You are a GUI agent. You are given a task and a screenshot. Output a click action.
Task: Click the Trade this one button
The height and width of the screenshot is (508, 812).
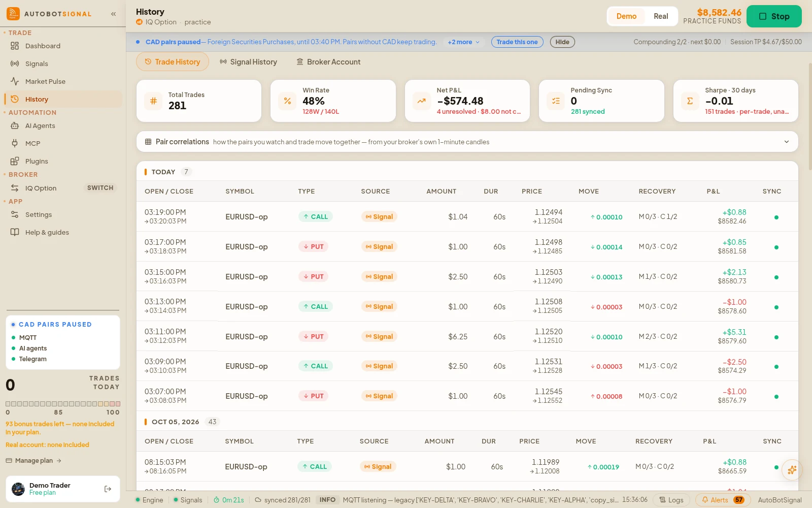point(517,42)
